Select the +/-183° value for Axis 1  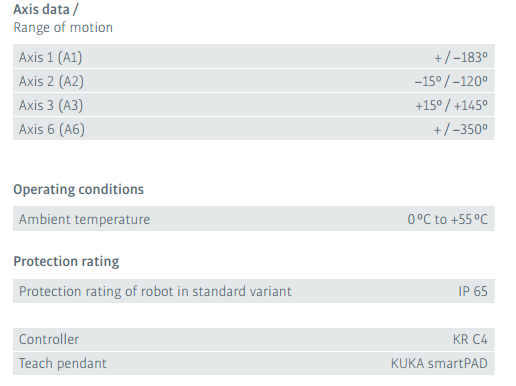[461, 57]
